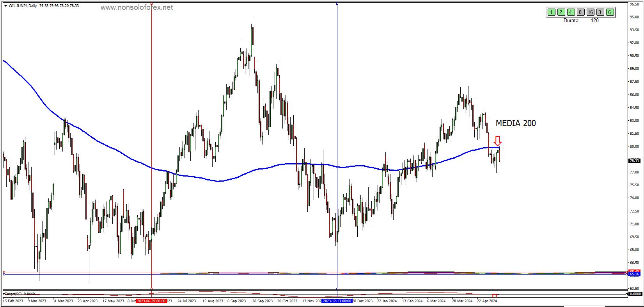Click the red 2023.06.29 date marker

coord(151,301)
